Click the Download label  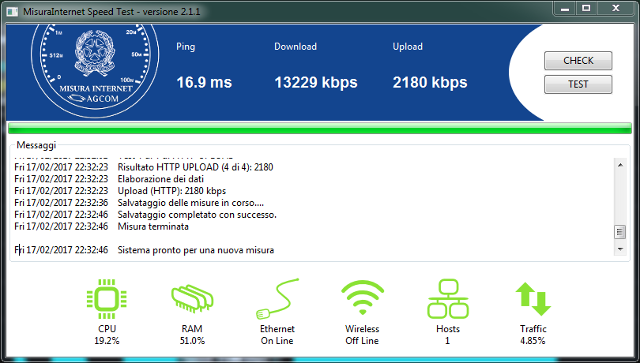point(295,47)
